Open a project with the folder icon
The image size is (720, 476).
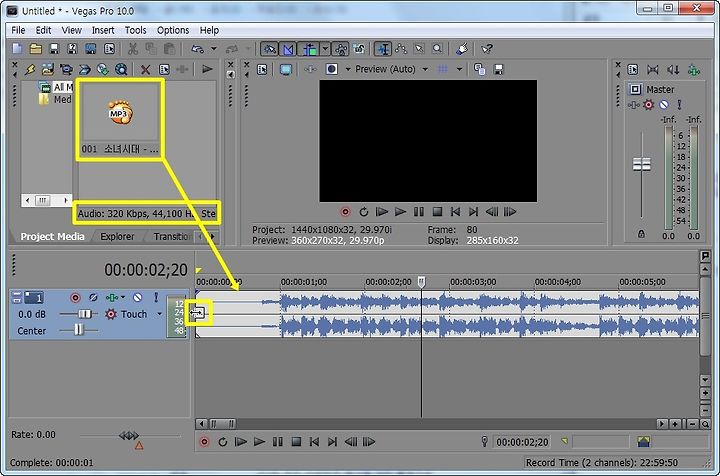[x=36, y=49]
